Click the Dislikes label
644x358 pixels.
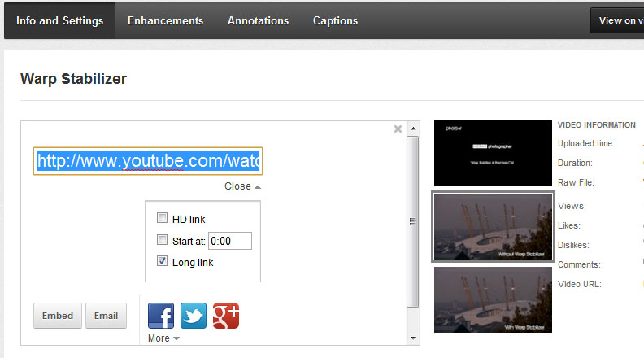(x=573, y=245)
